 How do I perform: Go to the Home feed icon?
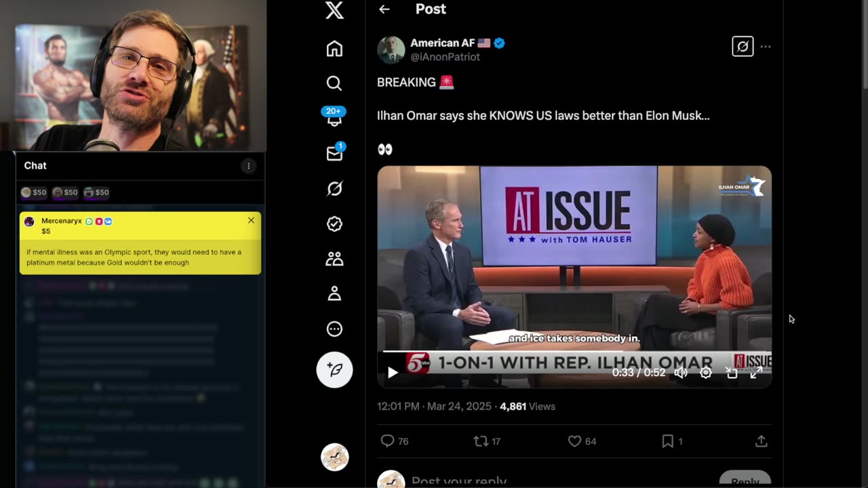334,49
